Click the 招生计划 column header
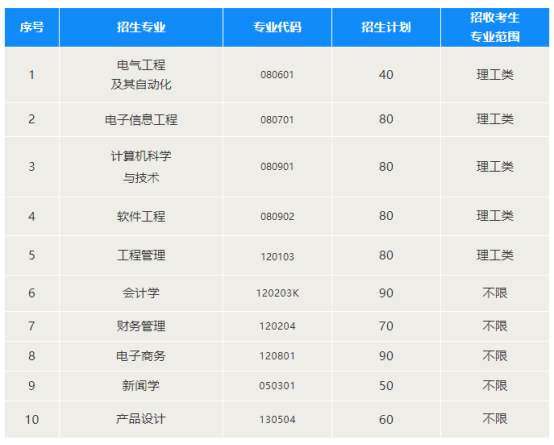Viewport: 554px width, 445px height. click(386, 27)
